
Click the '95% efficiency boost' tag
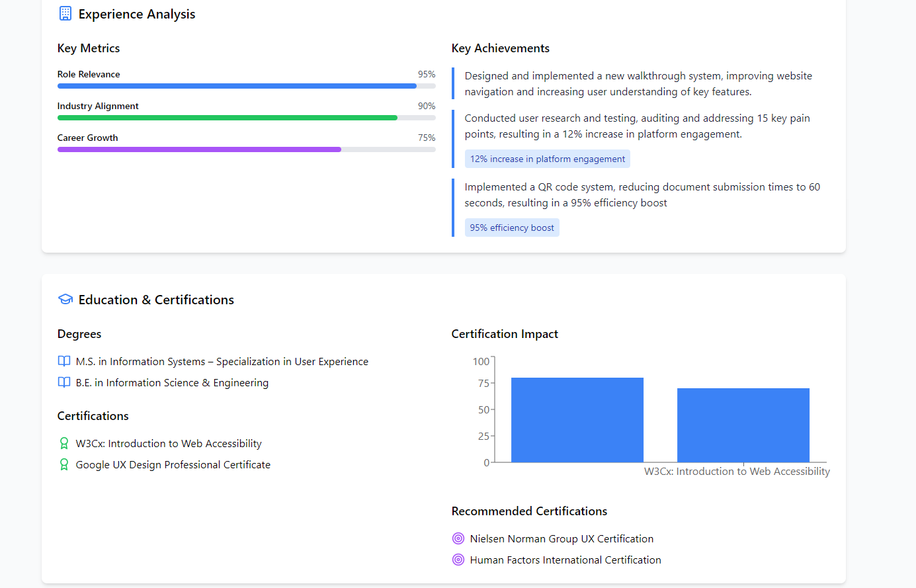click(x=512, y=228)
